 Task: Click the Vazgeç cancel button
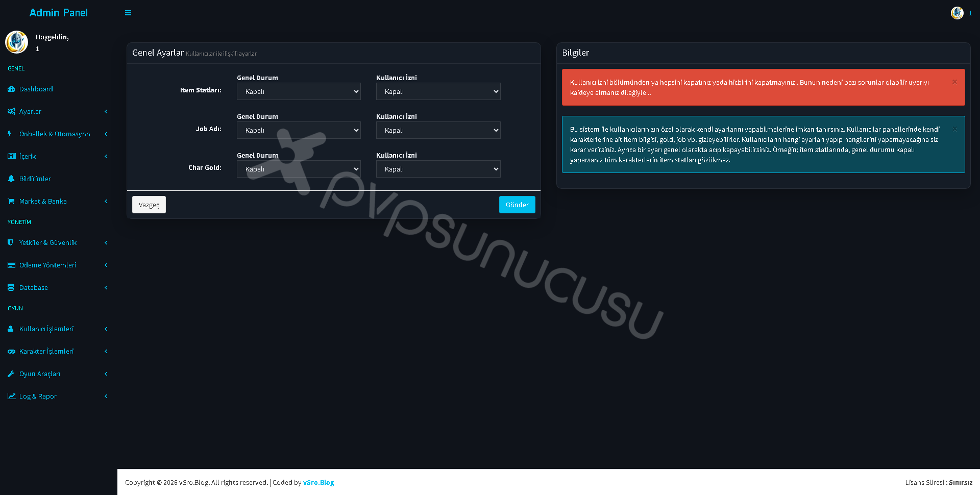[149, 205]
